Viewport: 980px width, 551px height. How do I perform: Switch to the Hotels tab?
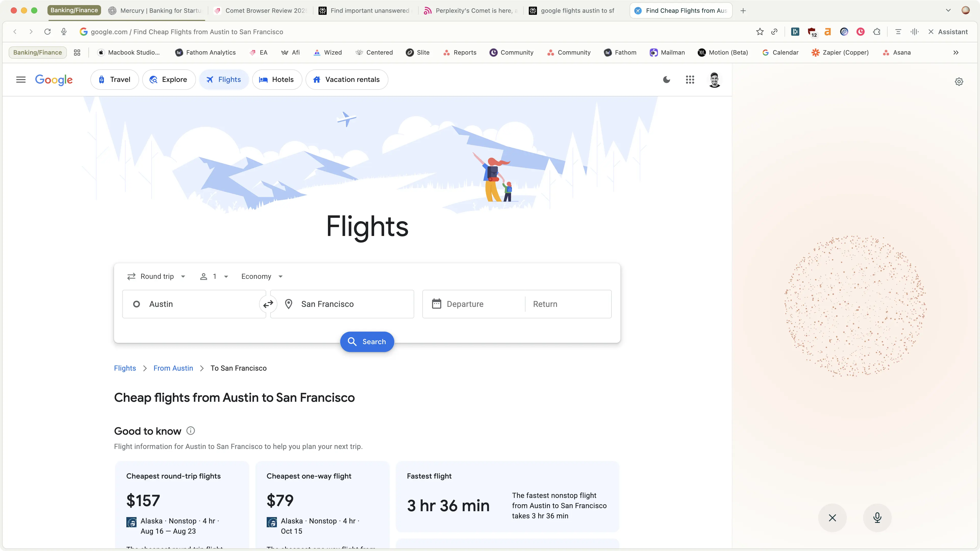(x=277, y=80)
